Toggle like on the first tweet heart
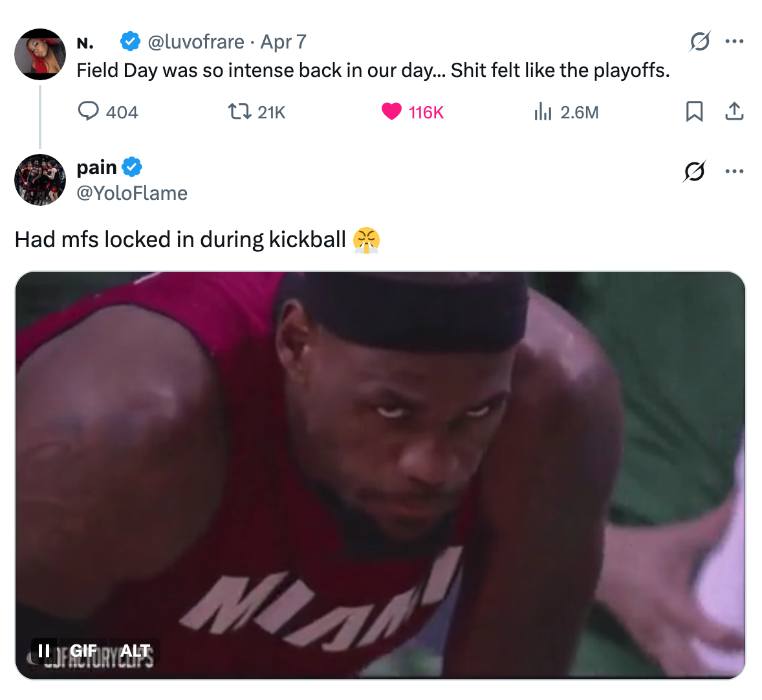762x700 pixels. (390, 111)
